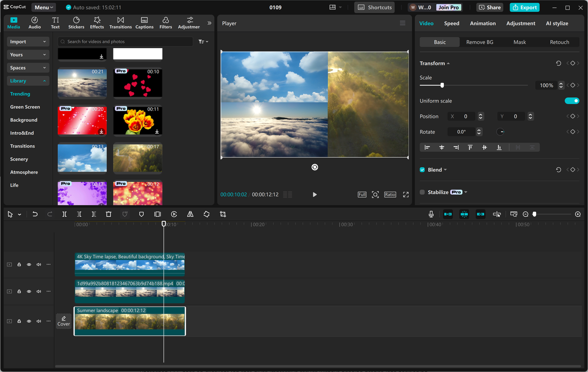Select the Mirror tool above the timeline

[190, 214]
